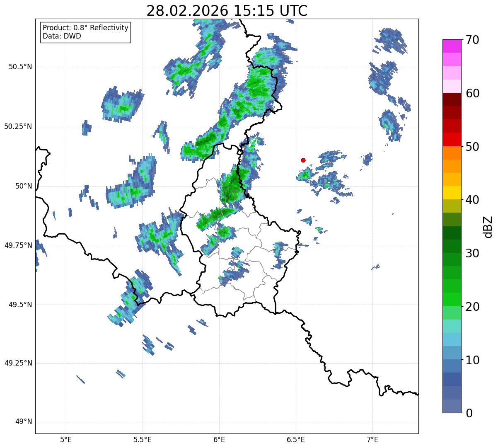This screenshot has width=498, height=448.
Task: Click the longitude label 6°E
Action: (219, 440)
